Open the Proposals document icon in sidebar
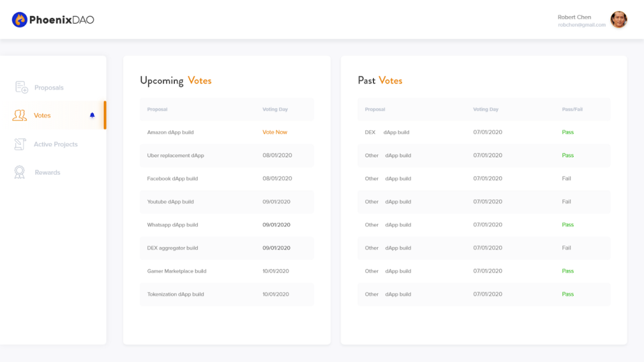The image size is (644, 362). pos(21,87)
